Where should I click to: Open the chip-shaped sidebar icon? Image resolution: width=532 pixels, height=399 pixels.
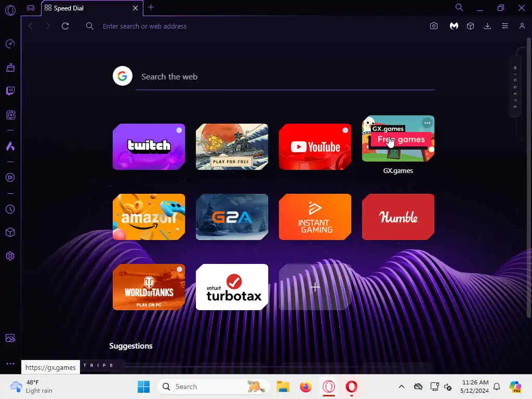(10, 115)
